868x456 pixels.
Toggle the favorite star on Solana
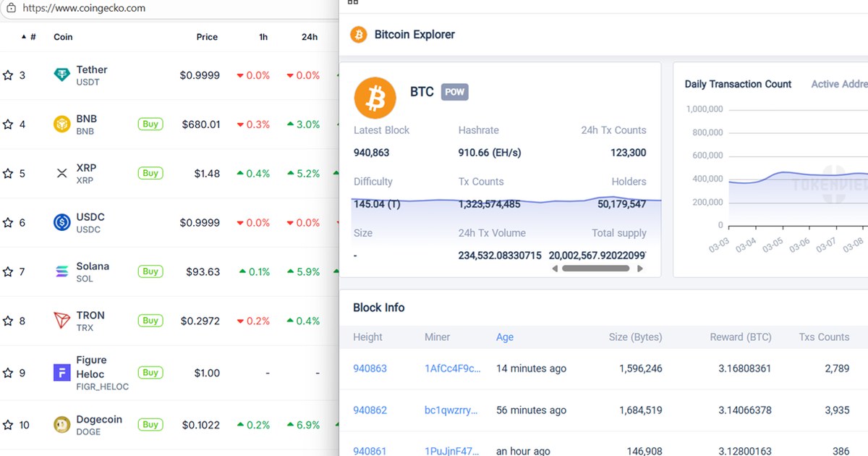click(8, 271)
